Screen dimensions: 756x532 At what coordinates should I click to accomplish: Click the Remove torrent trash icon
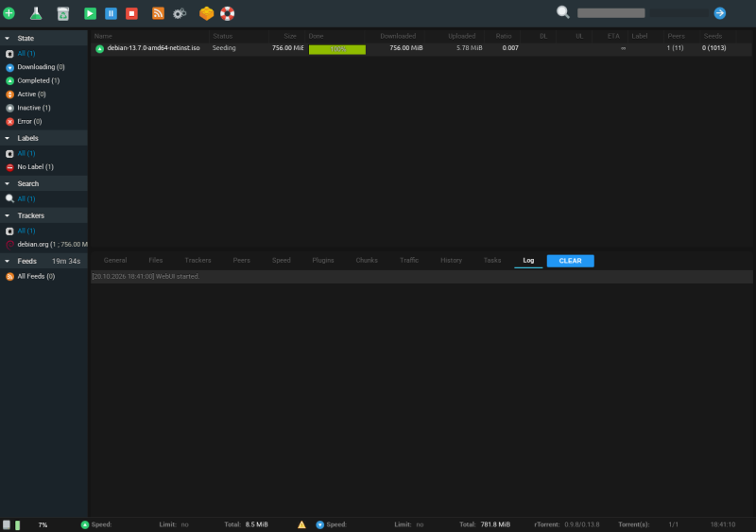[x=62, y=13]
